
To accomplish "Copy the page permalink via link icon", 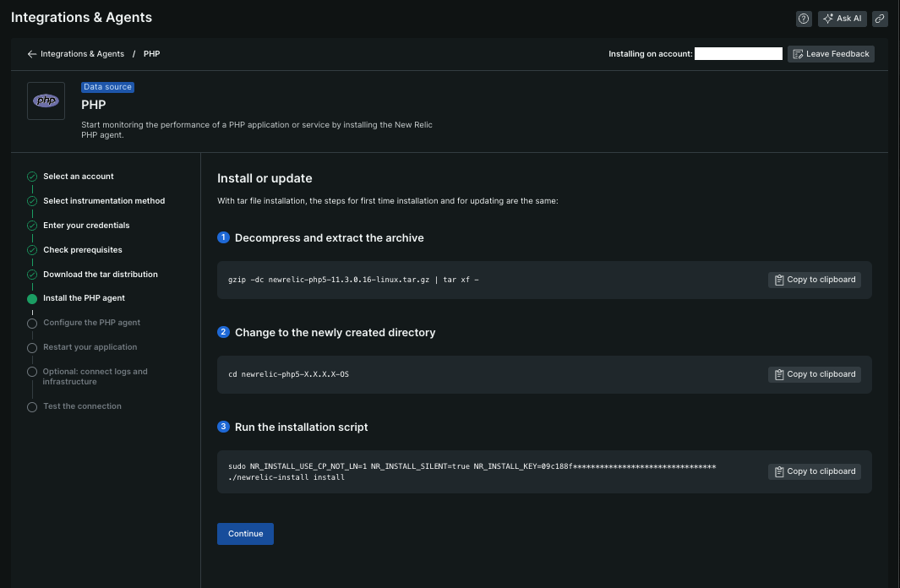I will pyautogui.click(x=880, y=19).
